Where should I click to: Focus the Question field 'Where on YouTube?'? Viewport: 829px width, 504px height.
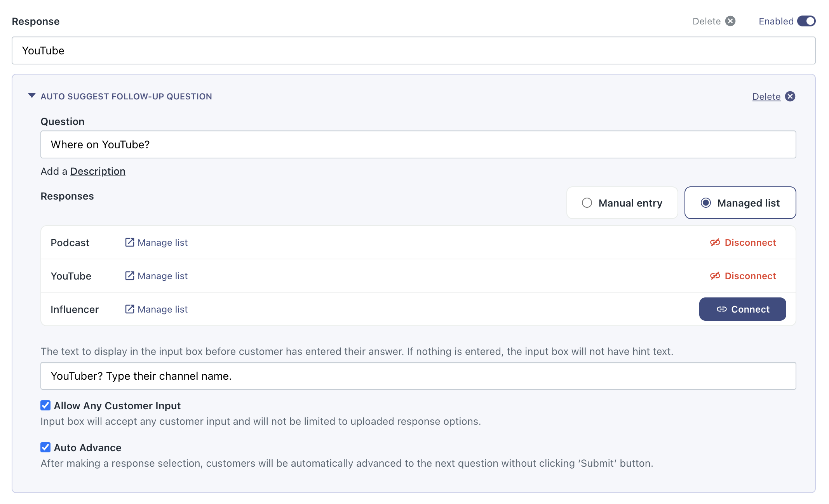pyautogui.click(x=418, y=144)
